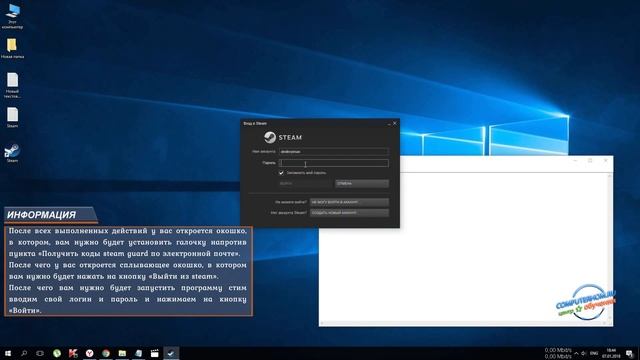Select the Steam shortcut desktop icon
Image resolution: width=640 pixels, height=360 pixels.
tap(12, 153)
